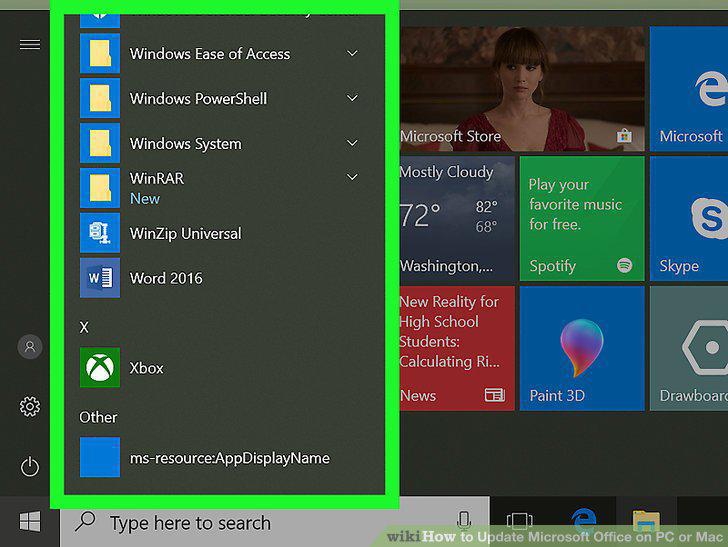
Task: Click the user account icon
Action: click(30, 346)
